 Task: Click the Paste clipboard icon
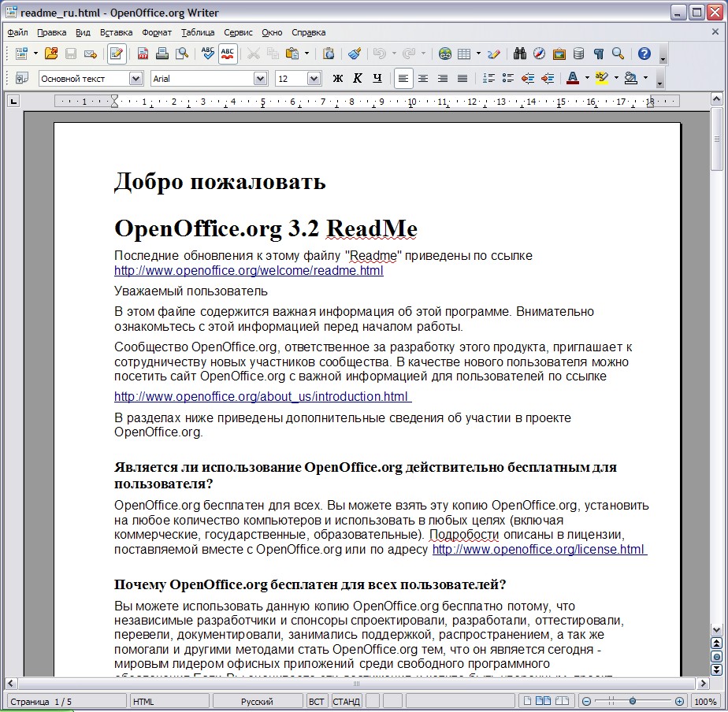pyautogui.click(x=292, y=54)
